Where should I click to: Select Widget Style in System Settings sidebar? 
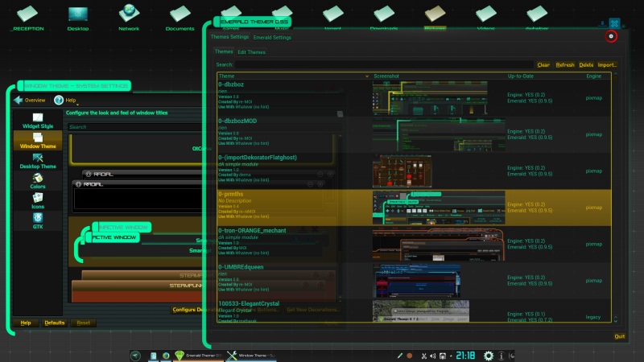(38, 121)
